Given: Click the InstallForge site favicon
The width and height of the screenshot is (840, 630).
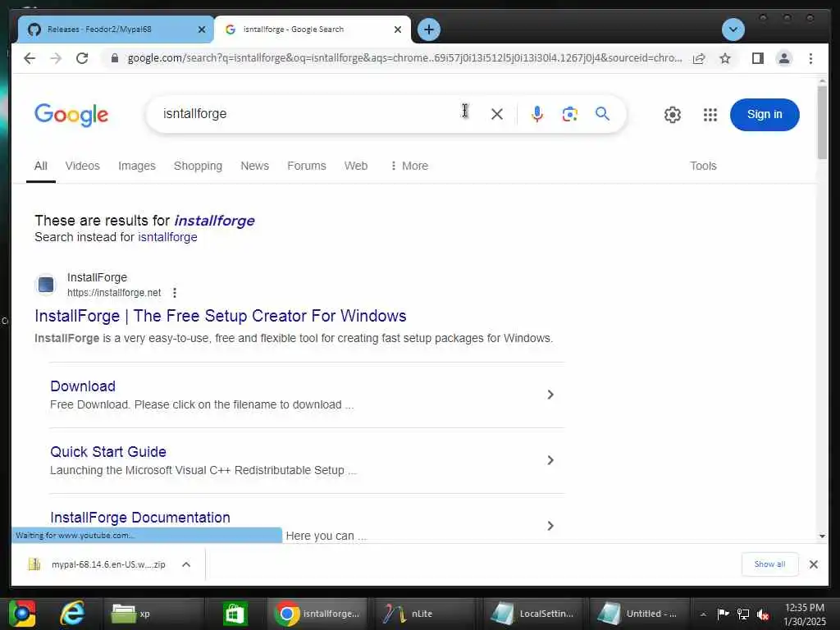Looking at the screenshot, I should pos(46,285).
